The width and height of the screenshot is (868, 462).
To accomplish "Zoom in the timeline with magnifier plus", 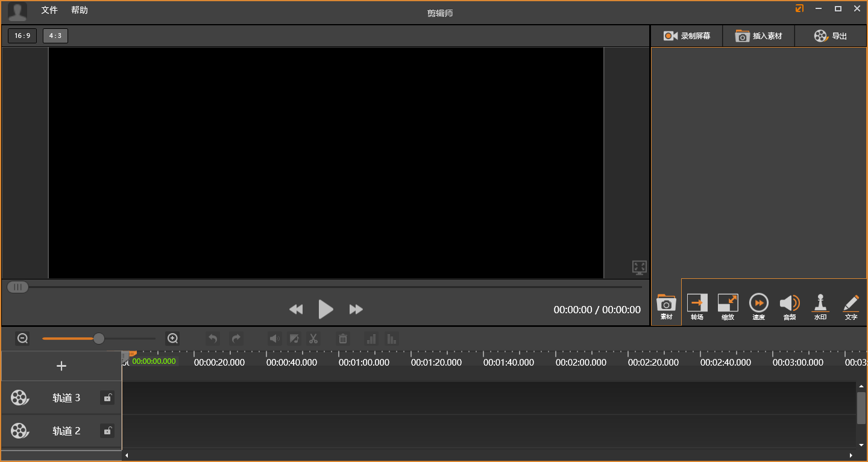I will coord(172,339).
